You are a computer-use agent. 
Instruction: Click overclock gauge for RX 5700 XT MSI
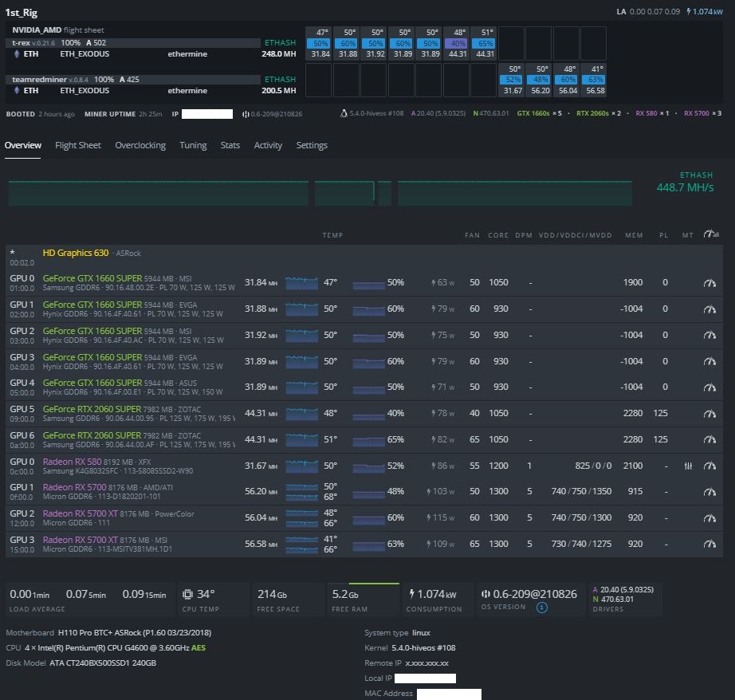(710, 544)
